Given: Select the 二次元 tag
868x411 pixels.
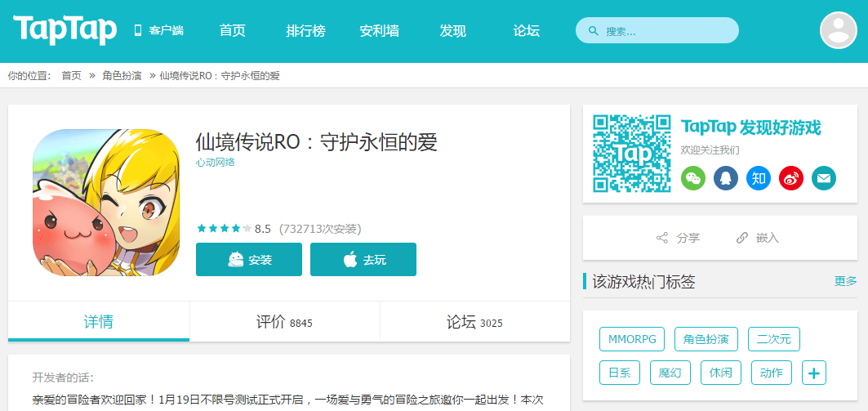Looking at the screenshot, I should pyautogui.click(x=774, y=339).
